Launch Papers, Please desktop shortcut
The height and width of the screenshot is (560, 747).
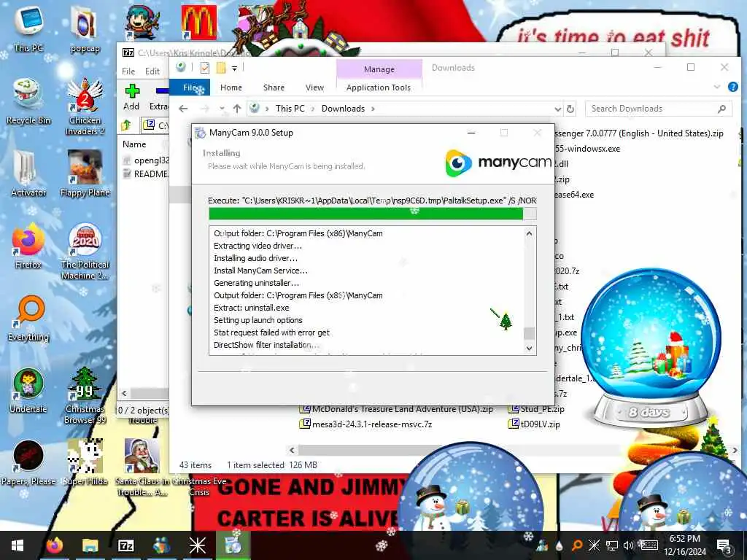click(28, 463)
